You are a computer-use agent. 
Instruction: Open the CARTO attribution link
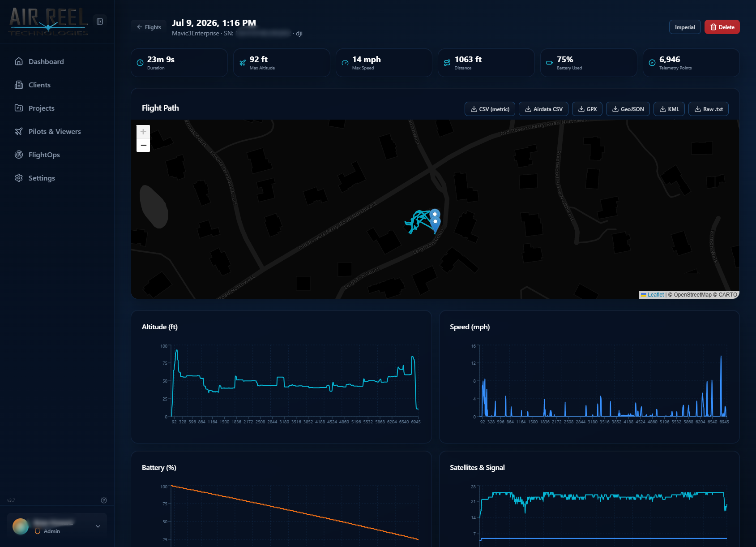click(728, 295)
